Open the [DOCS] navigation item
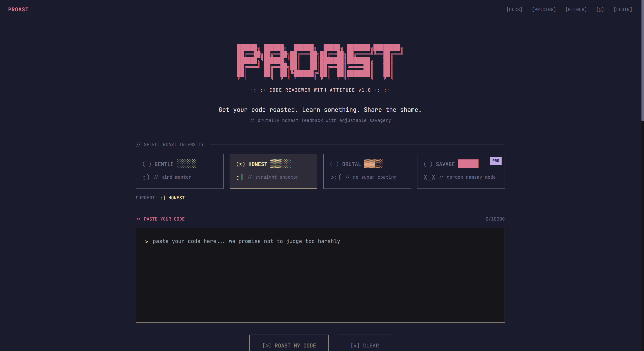 pos(514,10)
